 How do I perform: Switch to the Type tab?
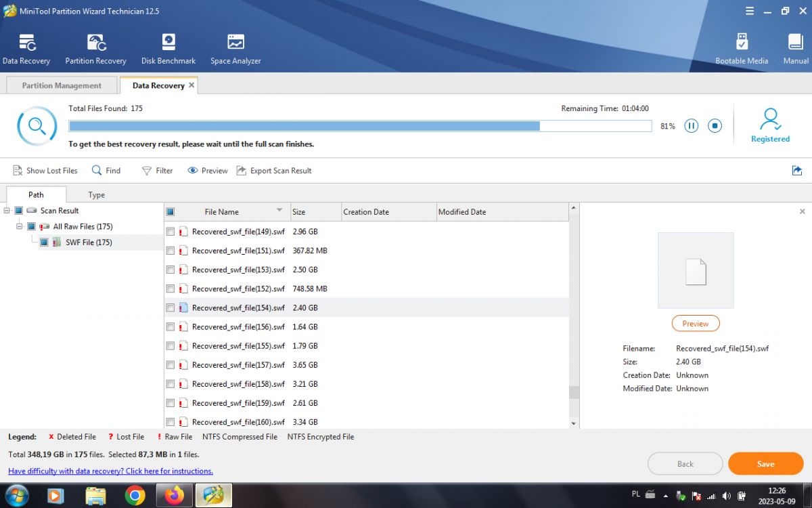click(x=97, y=194)
